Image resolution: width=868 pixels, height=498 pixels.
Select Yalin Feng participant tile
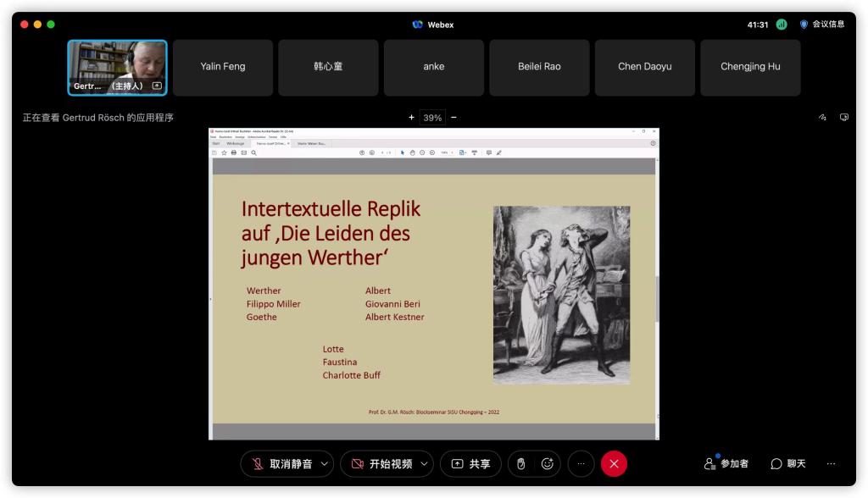(x=223, y=67)
